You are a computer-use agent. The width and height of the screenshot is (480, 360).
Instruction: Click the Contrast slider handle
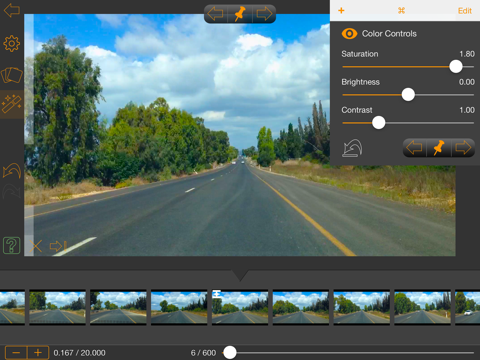378,123
